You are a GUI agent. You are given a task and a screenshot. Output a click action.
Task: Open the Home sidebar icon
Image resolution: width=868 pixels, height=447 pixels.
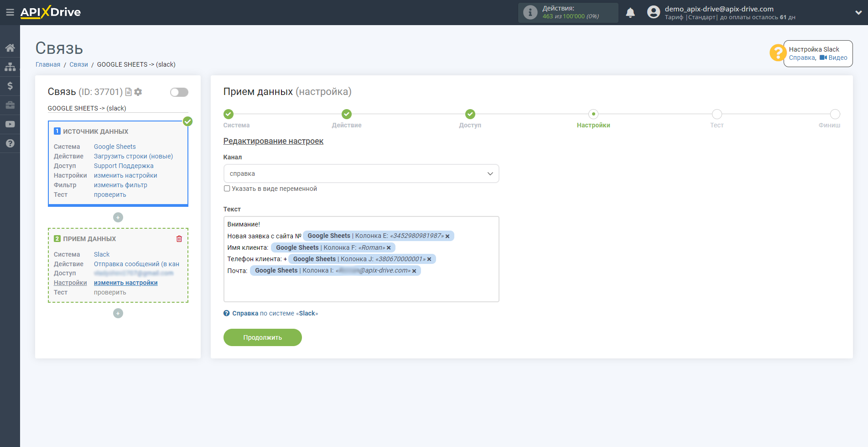[10, 47]
